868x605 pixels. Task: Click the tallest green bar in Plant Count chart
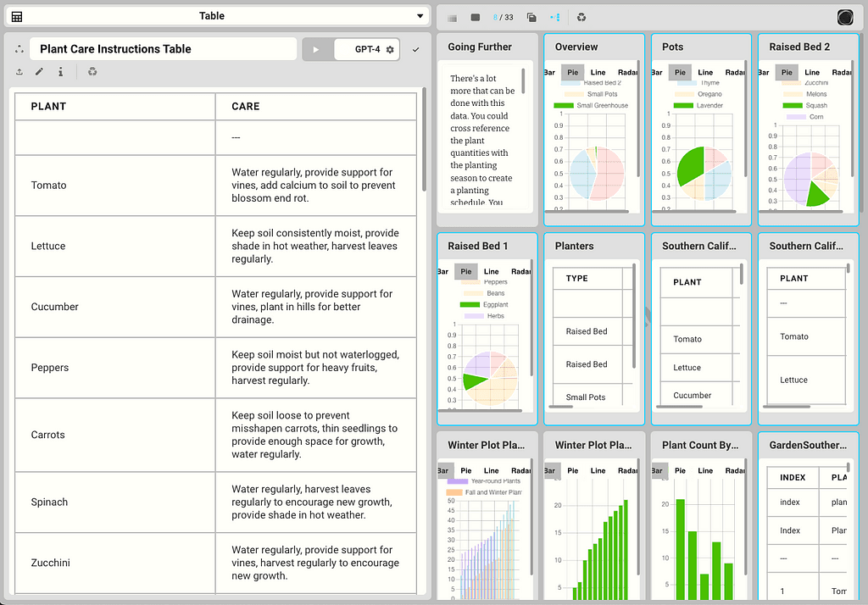[681, 549]
